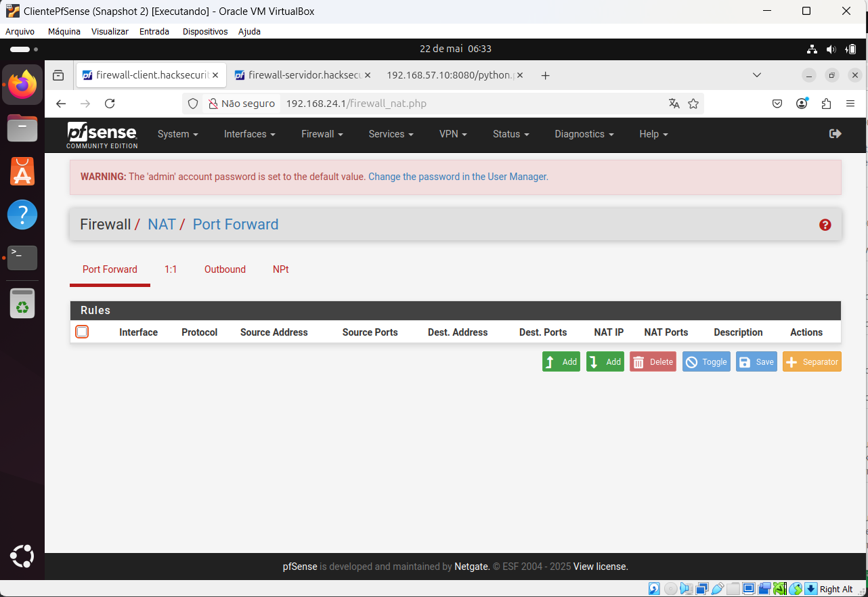Show applications with Ubuntu logo button
Screen dimensions: 868x597
22,556
